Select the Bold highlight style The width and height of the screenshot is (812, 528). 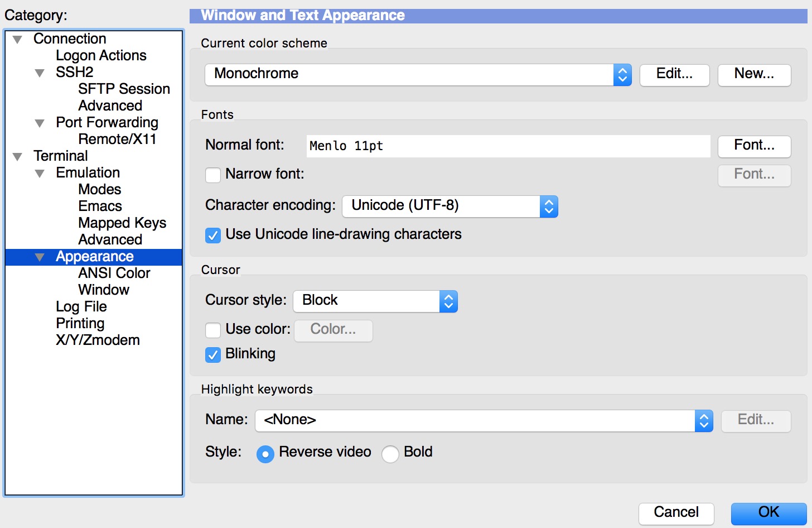click(390, 453)
